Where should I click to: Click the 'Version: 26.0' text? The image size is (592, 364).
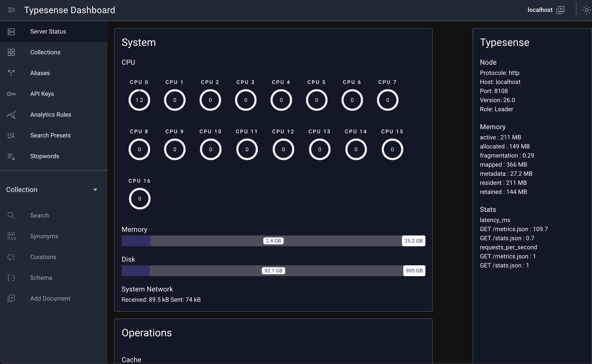click(x=497, y=100)
